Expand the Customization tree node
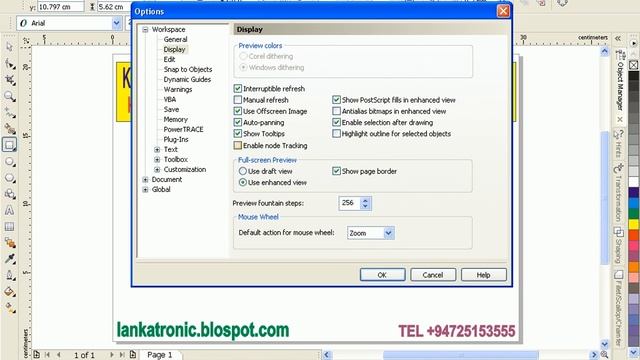The image size is (640, 360). 157,169
